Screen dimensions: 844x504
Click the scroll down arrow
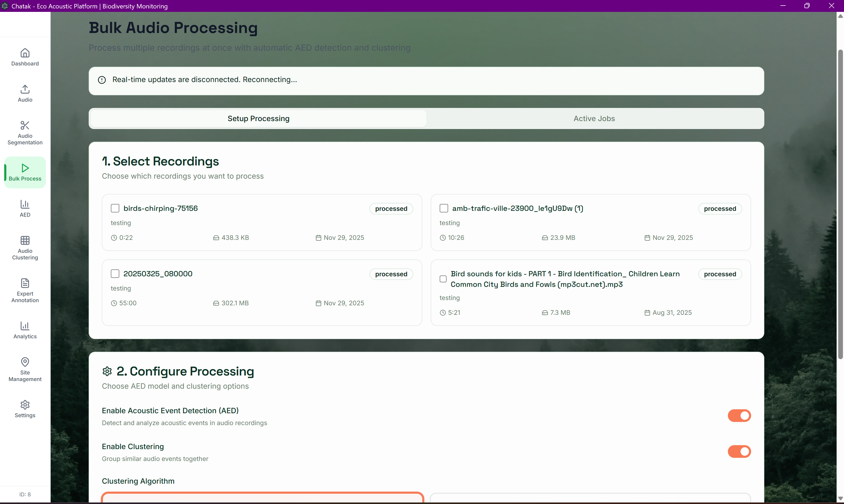point(840,498)
